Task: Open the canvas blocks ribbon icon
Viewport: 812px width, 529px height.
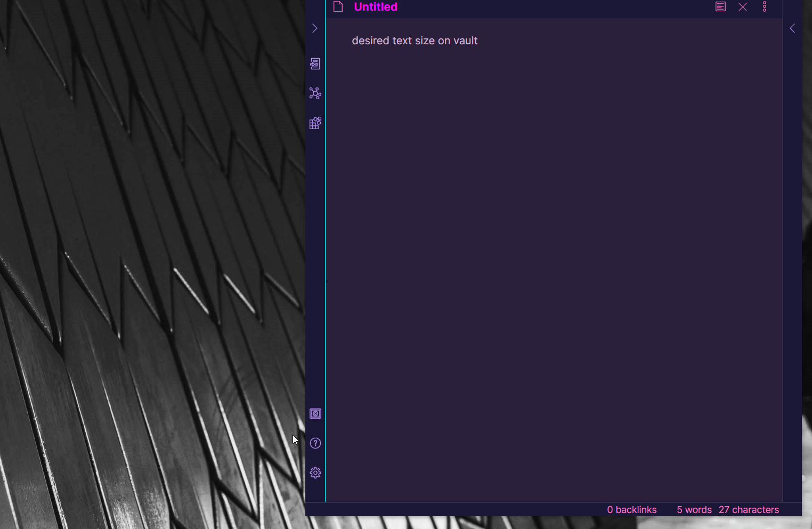Action: tap(315, 123)
